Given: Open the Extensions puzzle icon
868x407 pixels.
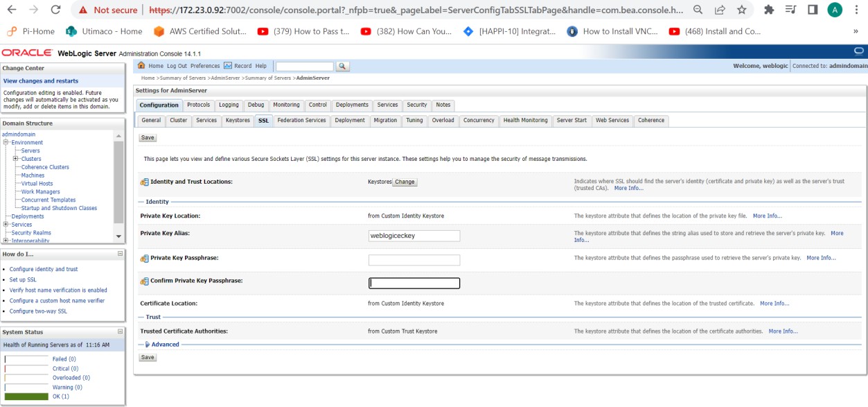Looking at the screenshot, I should [769, 10].
